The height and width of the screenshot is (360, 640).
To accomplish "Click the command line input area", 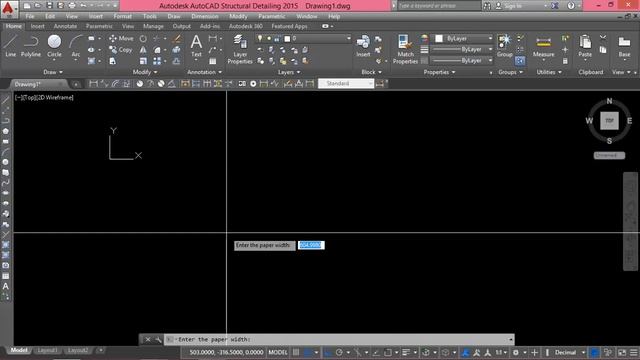I will tap(339, 339).
